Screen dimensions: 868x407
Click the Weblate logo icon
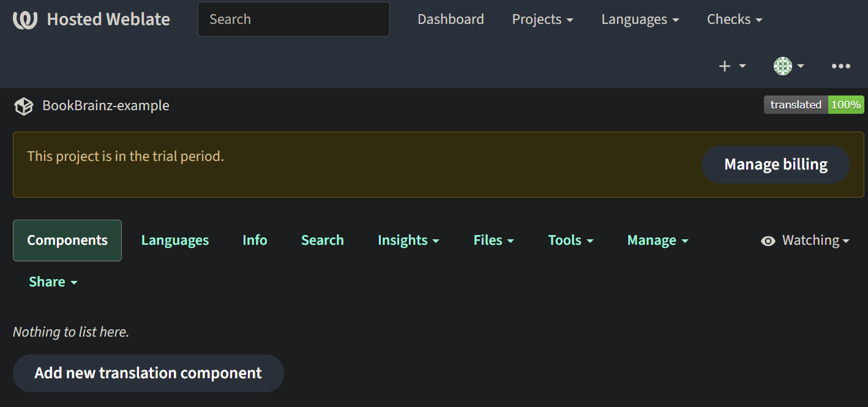click(25, 20)
